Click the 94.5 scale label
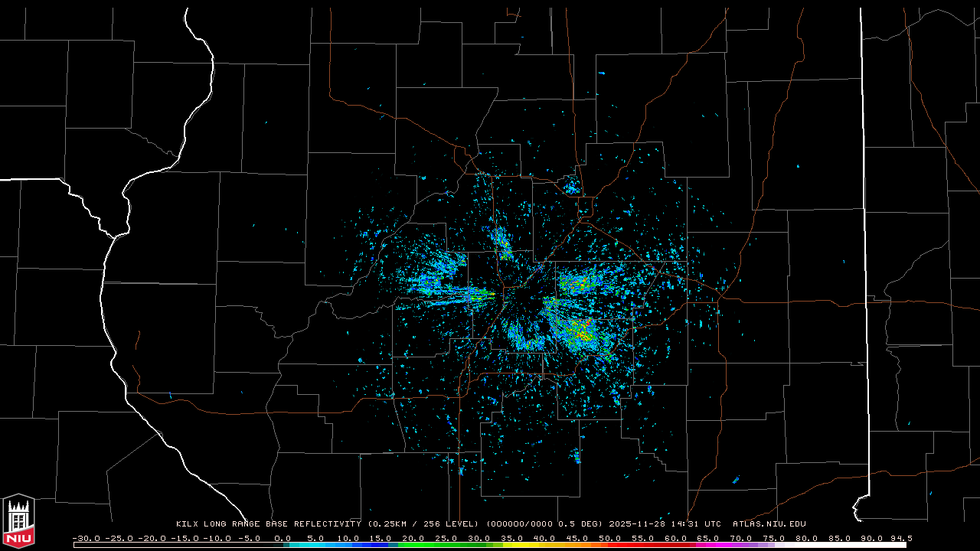This screenshot has width=980, height=551. (900, 538)
